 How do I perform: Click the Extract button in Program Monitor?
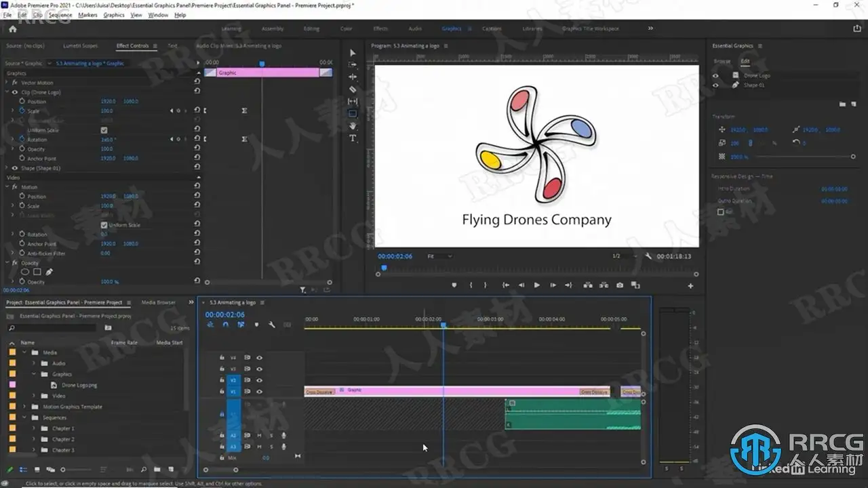[603, 285]
